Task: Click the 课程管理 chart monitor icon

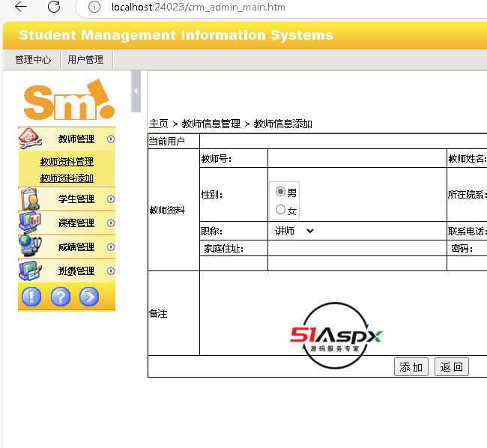Action: tap(30, 223)
